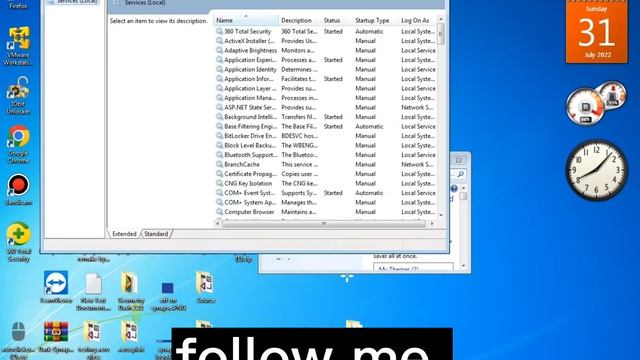The image size is (640, 360).
Task: Select the Application Layer ... service
Action: point(325,88)
